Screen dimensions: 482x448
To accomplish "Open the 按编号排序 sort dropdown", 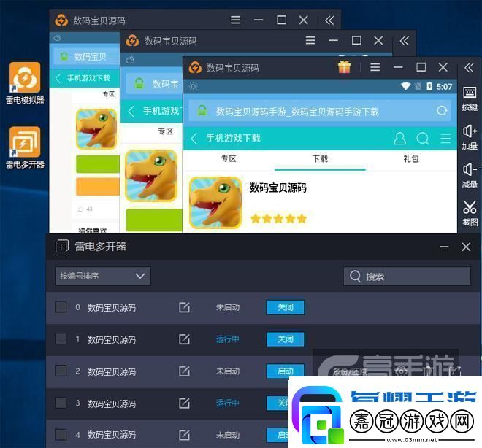I will point(103,276).
